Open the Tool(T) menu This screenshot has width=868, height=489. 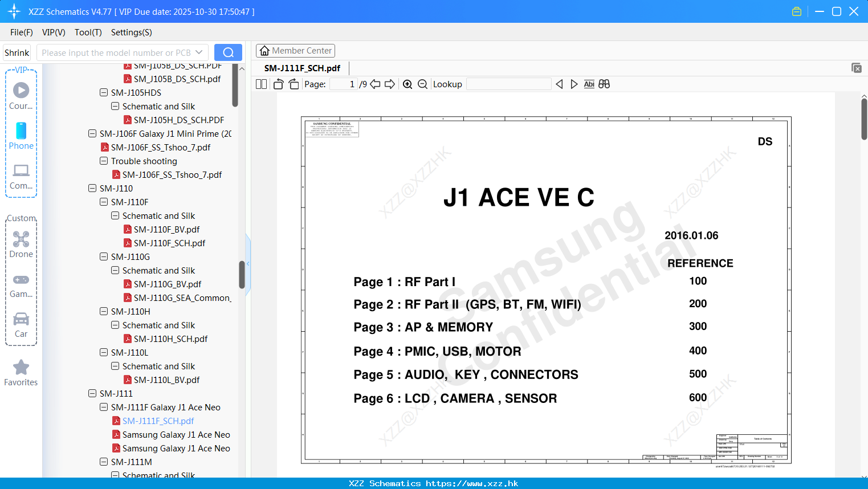coord(88,32)
